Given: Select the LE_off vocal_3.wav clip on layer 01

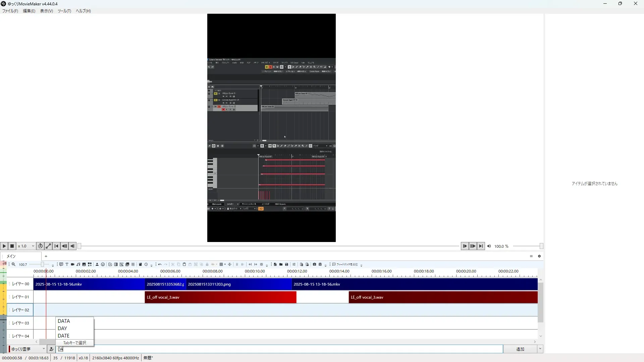Looking at the screenshot, I should click(220, 297).
